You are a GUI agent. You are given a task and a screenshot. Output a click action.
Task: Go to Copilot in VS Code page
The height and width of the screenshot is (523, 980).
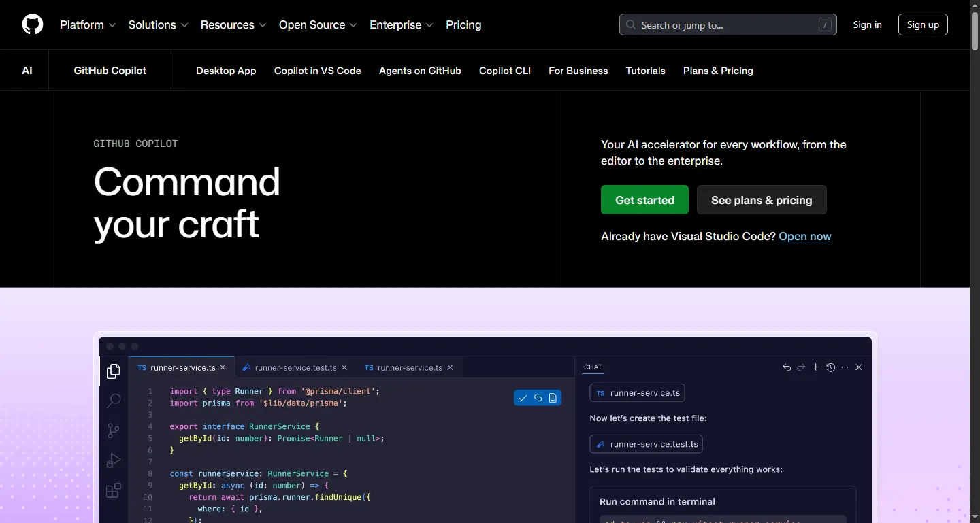tap(318, 71)
